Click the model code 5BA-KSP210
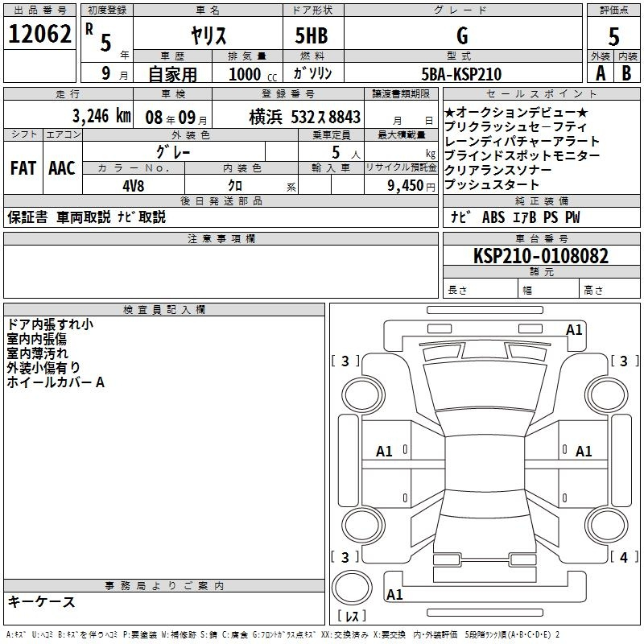The image size is (644, 644). tap(462, 74)
